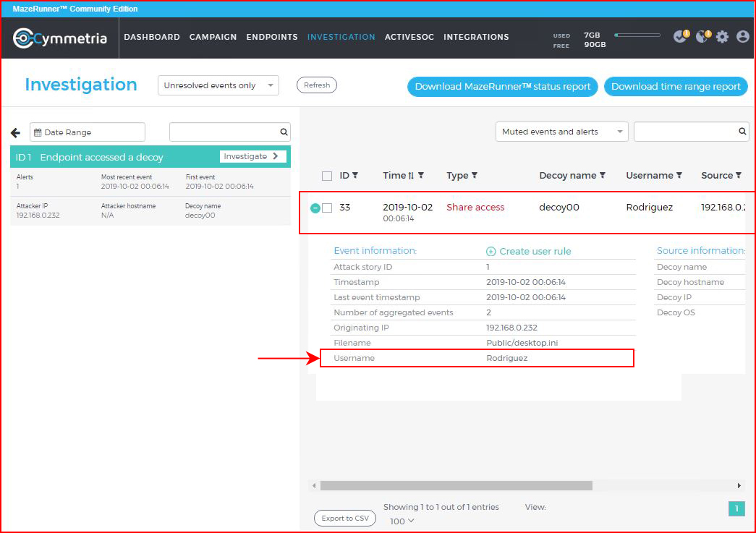Download MazeRunner status report

click(x=503, y=87)
